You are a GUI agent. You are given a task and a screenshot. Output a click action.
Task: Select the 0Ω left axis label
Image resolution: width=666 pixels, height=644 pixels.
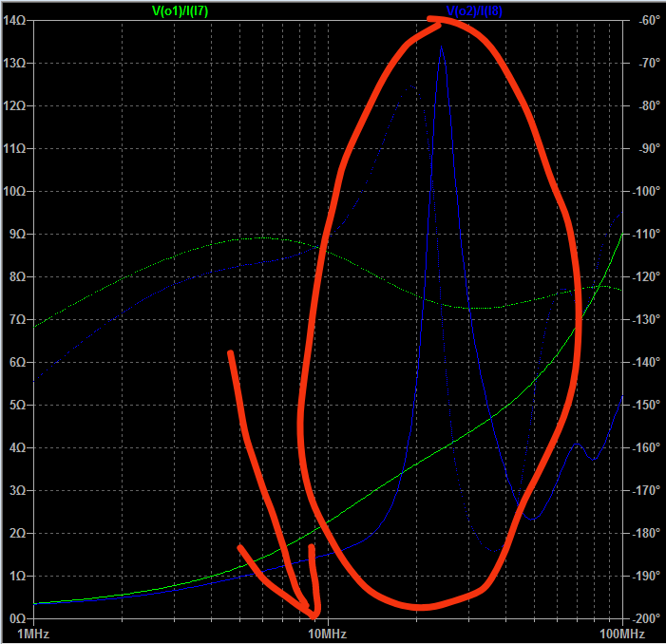pyautogui.click(x=17, y=618)
